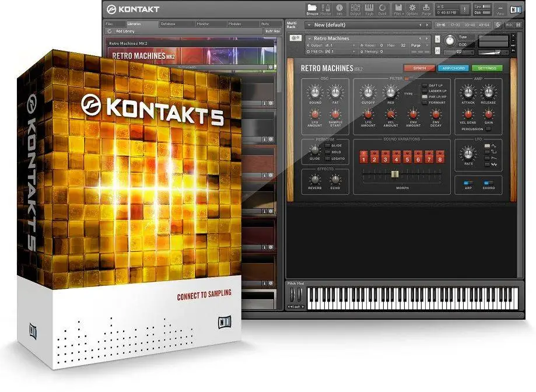536x392 pixels.
Task: Open the Quick-load browser icon
Action: pyautogui.click(x=382, y=9)
